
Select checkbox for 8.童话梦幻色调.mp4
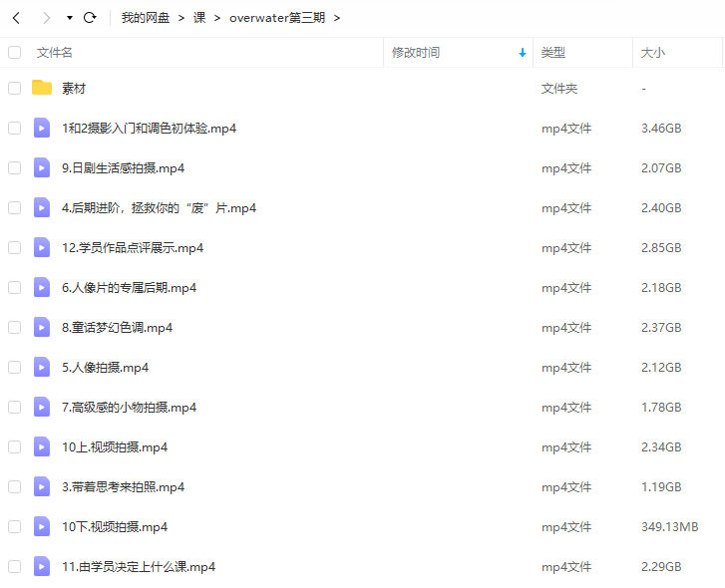click(x=14, y=327)
